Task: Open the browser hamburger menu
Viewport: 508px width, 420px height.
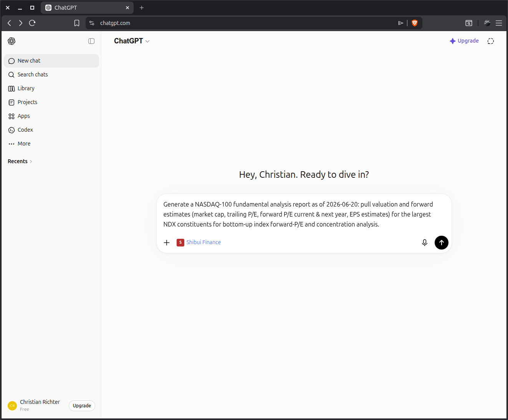Action: point(499,23)
